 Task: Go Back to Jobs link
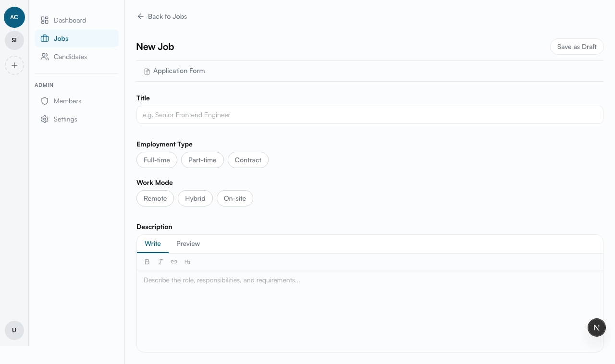(x=162, y=16)
